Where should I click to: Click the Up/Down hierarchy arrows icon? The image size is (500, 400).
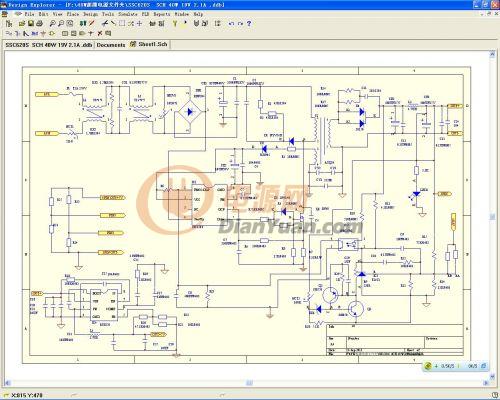83,23
